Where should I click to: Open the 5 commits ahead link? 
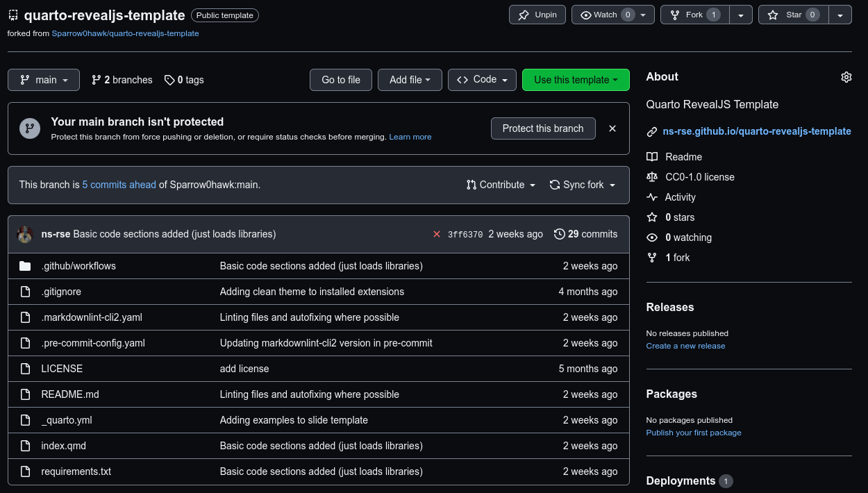click(119, 185)
